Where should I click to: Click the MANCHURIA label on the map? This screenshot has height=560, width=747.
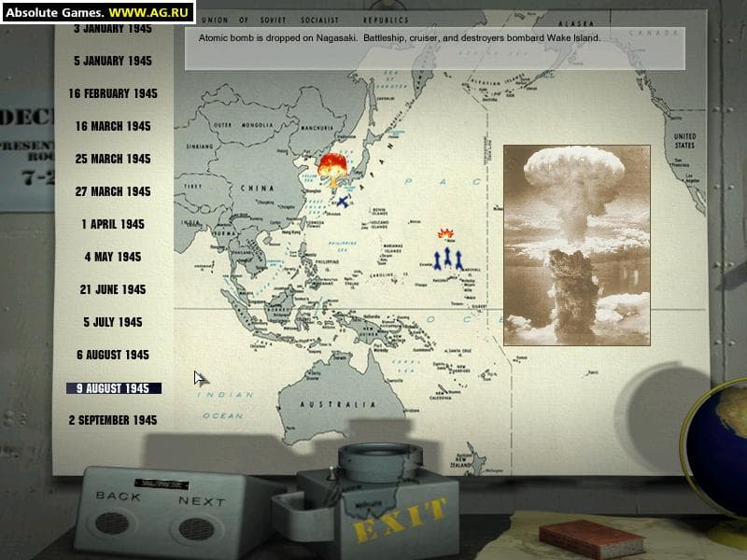317,128
